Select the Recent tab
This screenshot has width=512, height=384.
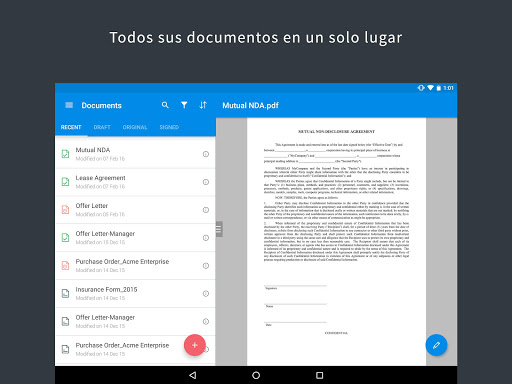71,127
